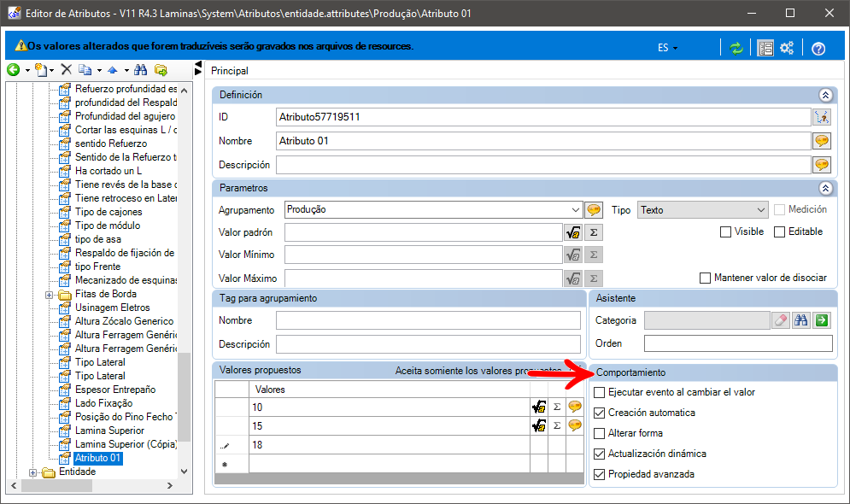
Task: Expand the Entidade folder node
Action: [32, 472]
